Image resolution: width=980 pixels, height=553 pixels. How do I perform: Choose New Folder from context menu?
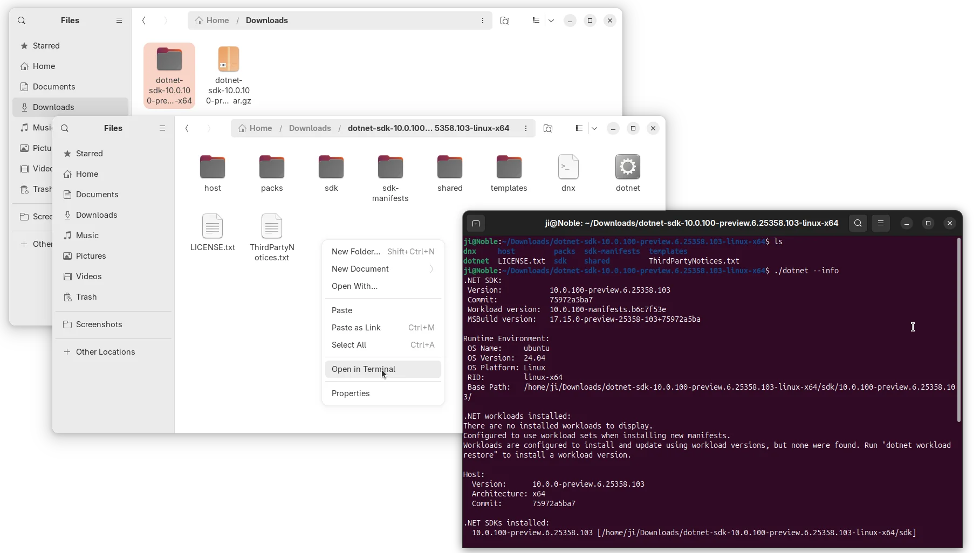[383, 252]
